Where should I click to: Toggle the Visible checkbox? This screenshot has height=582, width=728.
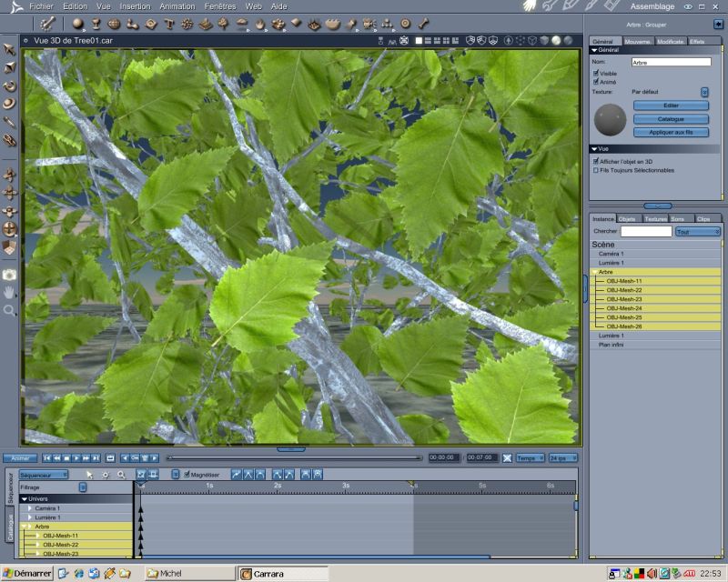point(596,73)
